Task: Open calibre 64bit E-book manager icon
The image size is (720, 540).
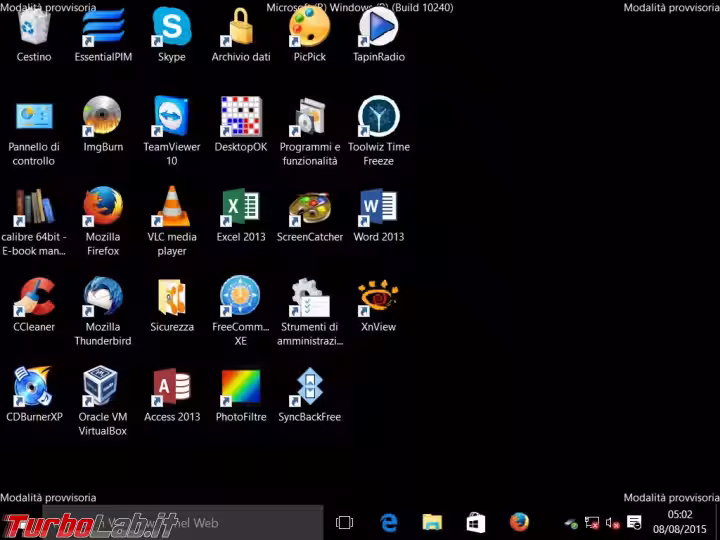Action: coord(34,208)
